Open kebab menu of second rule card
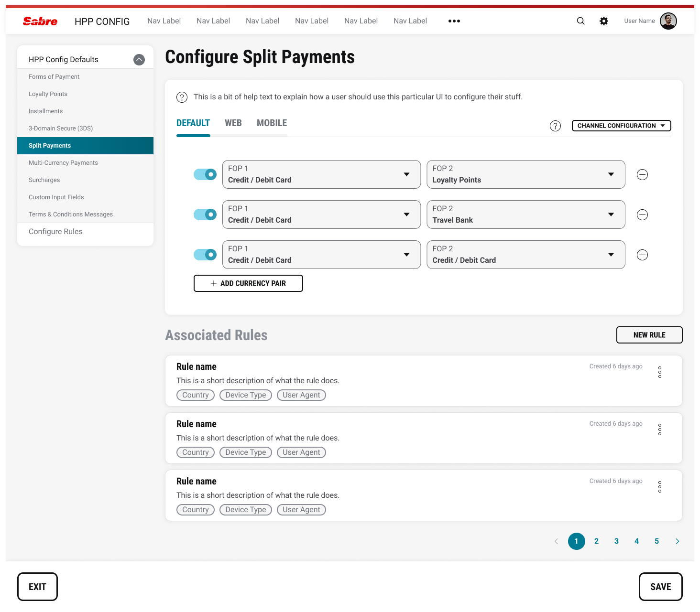Viewport: 700px width, 612px height. coord(660,429)
